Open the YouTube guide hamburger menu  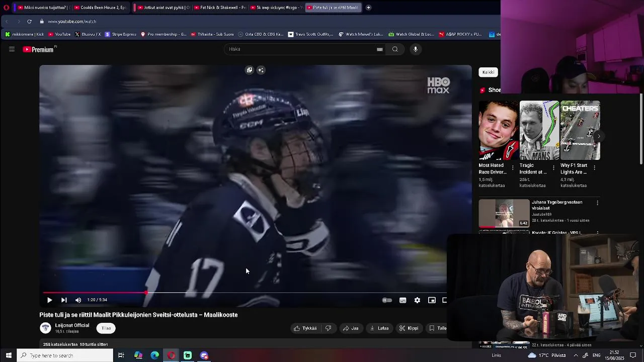click(12, 49)
